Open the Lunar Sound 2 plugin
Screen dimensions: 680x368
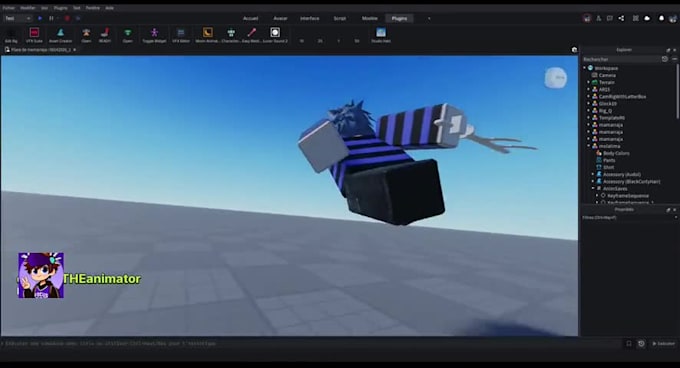[275, 35]
